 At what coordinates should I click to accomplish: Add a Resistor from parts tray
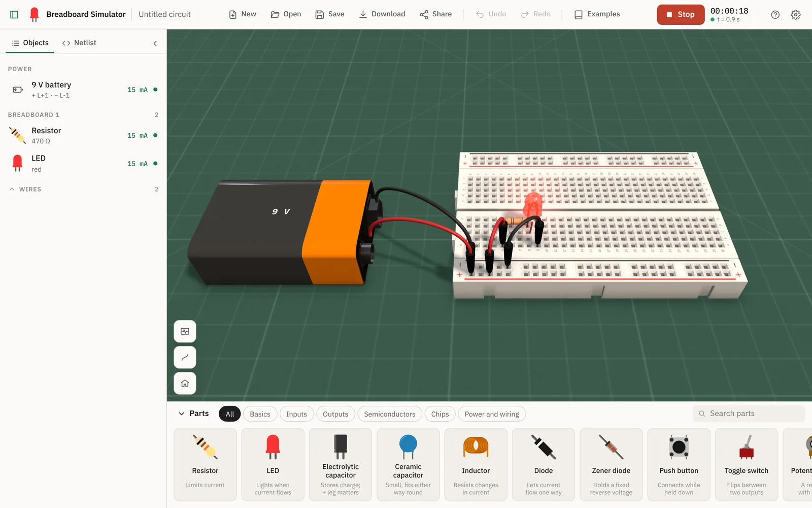(x=205, y=464)
